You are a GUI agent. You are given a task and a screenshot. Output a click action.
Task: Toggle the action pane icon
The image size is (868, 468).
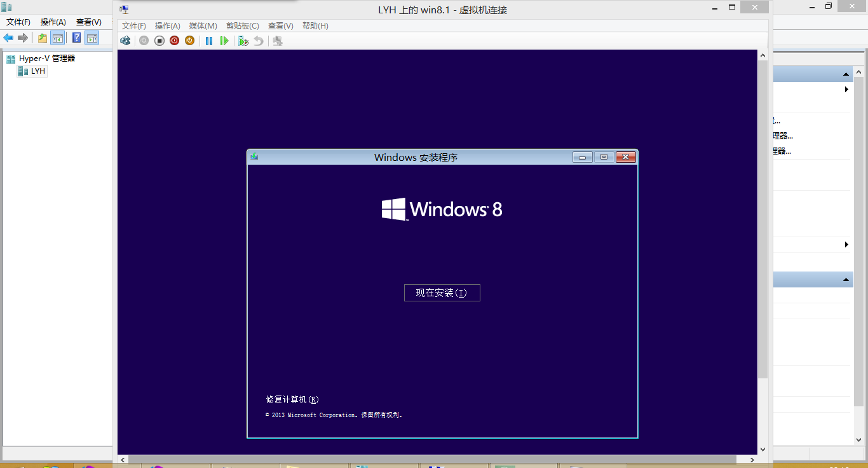tap(93, 38)
